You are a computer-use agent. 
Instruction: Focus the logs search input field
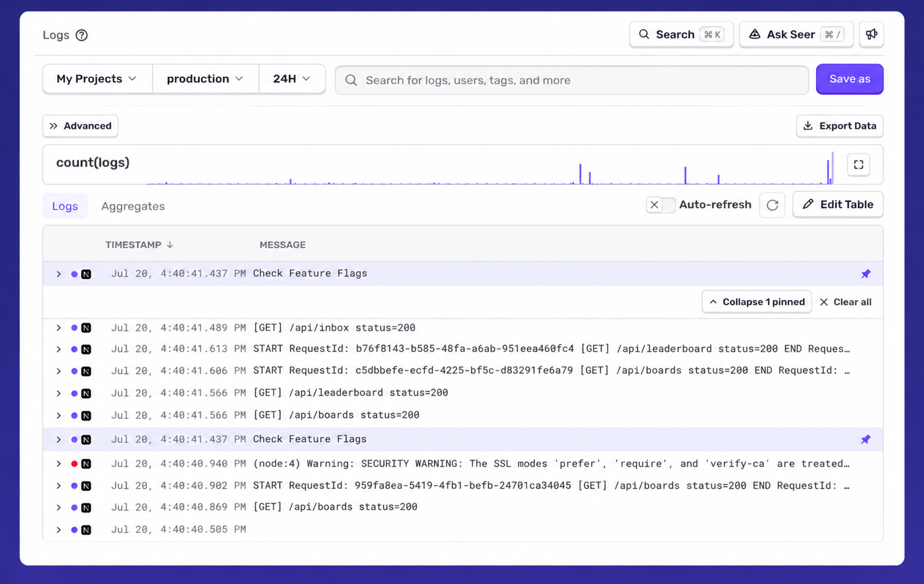tap(572, 80)
